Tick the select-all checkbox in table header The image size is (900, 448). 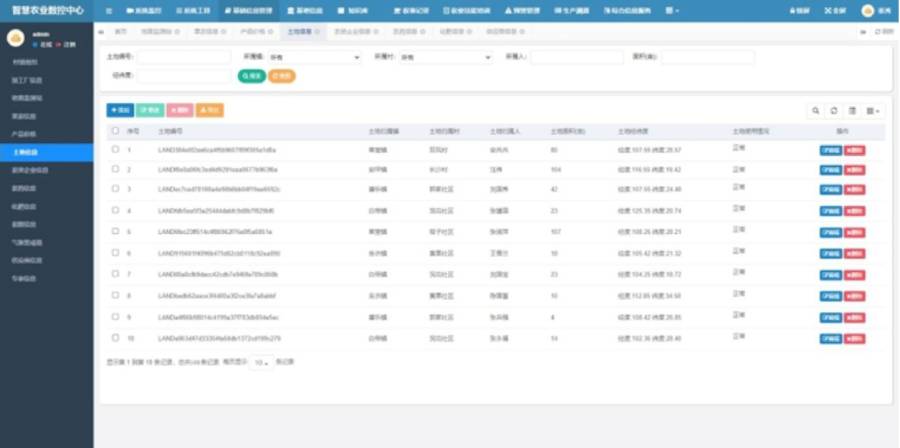(115, 131)
